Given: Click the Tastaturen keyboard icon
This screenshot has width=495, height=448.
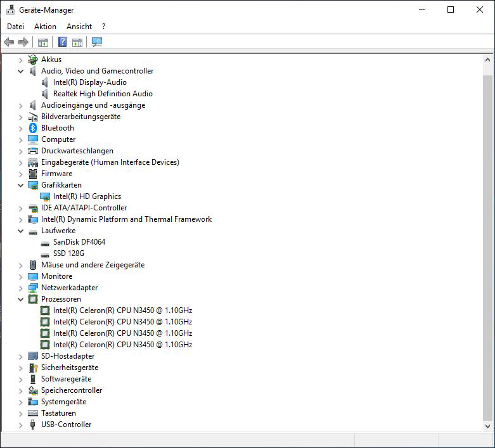Looking at the screenshot, I should [33, 413].
